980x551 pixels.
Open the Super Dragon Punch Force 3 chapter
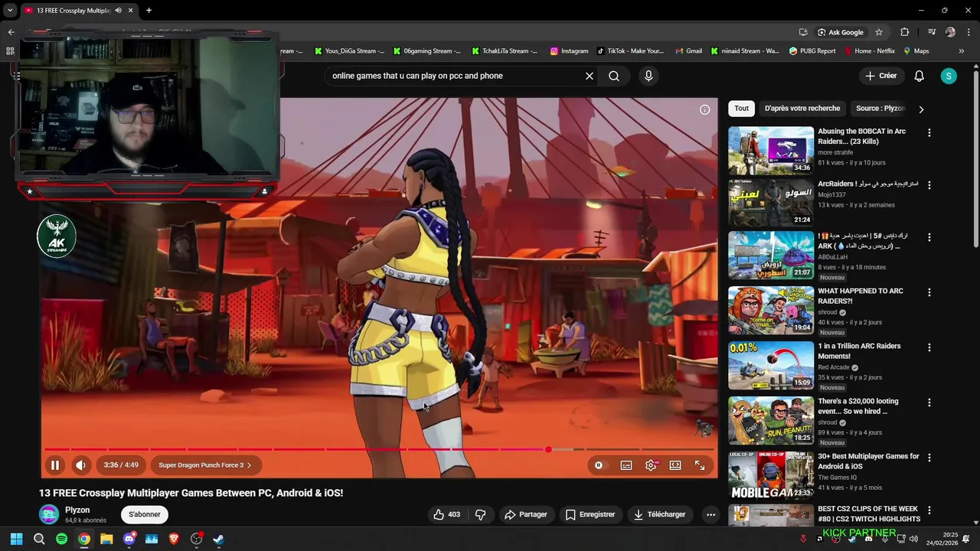(x=205, y=465)
